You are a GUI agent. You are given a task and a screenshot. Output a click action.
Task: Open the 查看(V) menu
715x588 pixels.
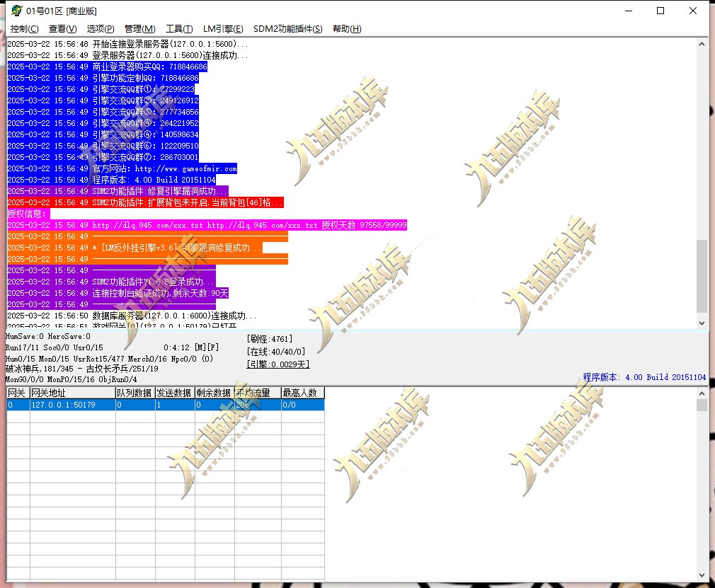(62, 29)
